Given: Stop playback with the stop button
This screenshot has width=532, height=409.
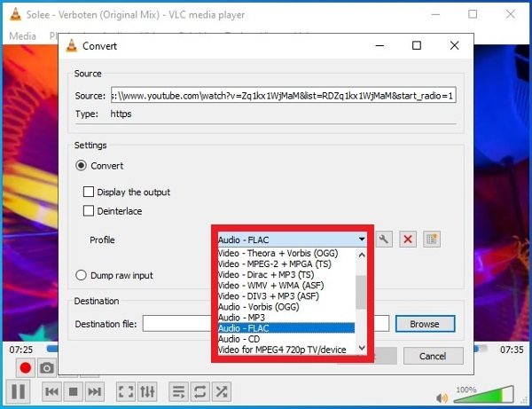Looking at the screenshot, I should [x=73, y=391].
